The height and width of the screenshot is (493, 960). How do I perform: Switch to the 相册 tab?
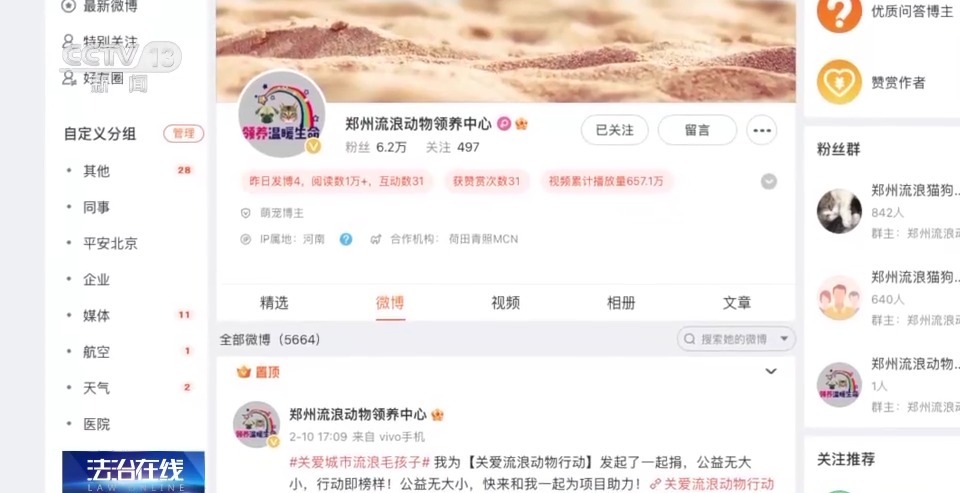coord(621,303)
